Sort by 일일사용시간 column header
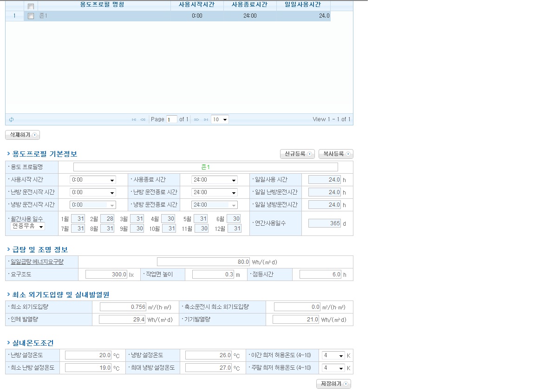Screen dimensions: 535x392 pyautogui.click(x=303, y=5)
